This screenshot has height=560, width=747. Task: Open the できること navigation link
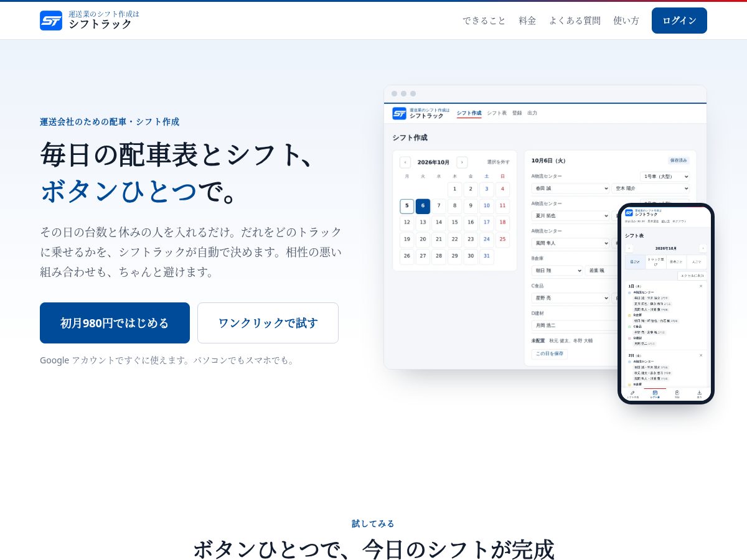tap(484, 21)
